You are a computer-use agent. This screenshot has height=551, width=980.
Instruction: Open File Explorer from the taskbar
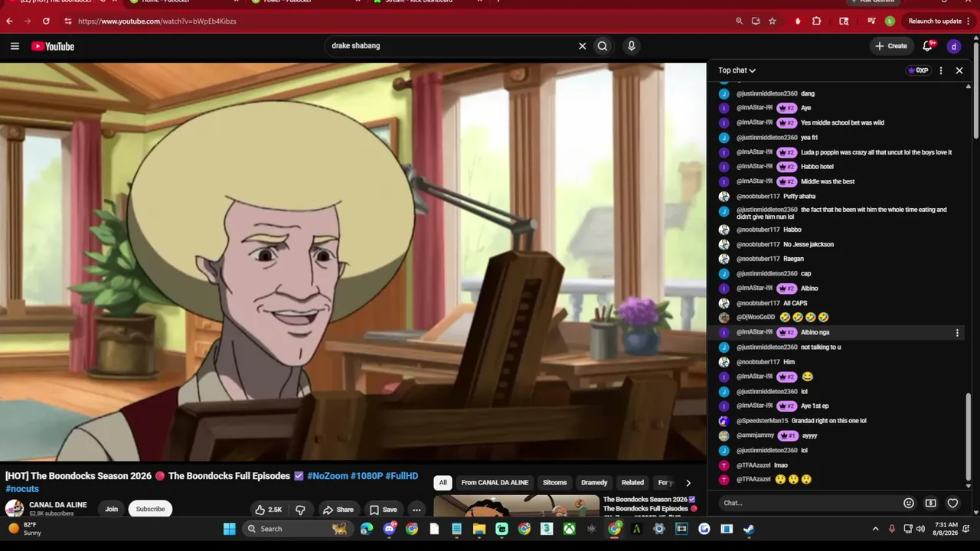pos(479,529)
